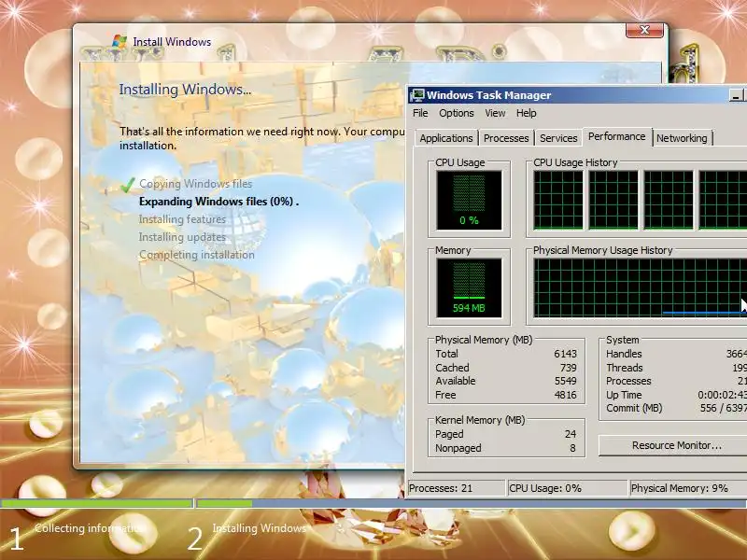Click 'Physical Memory: 9%' in status bar
The width and height of the screenshot is (747, 560).
click(x=680, y=488)
